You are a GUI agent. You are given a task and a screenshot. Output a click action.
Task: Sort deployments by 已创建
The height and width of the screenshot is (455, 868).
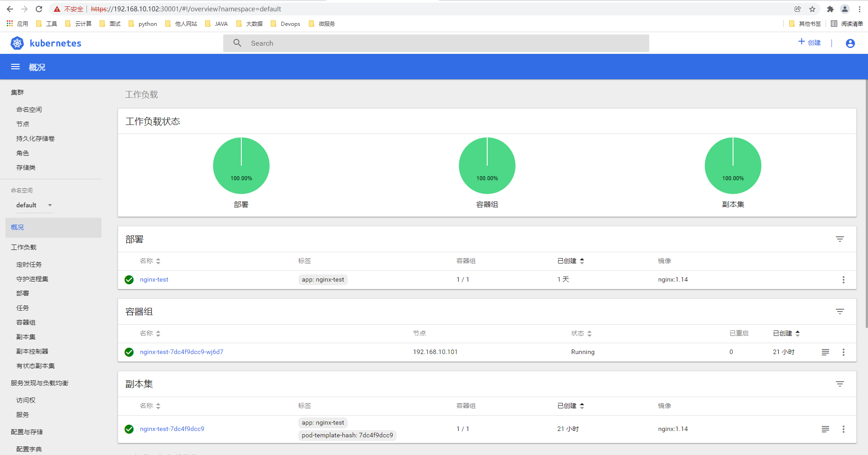pos(571,261)
